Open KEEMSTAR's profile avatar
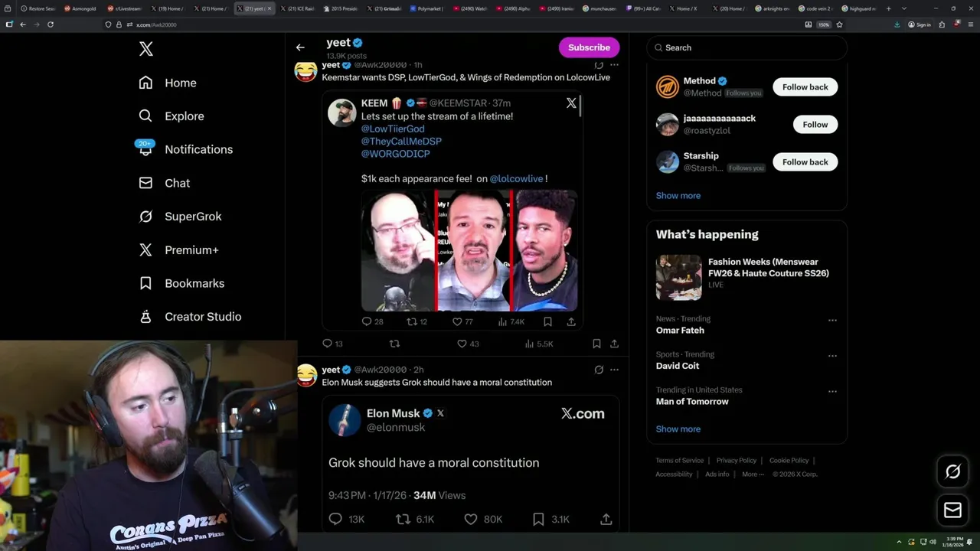 (x=341, y=112)
